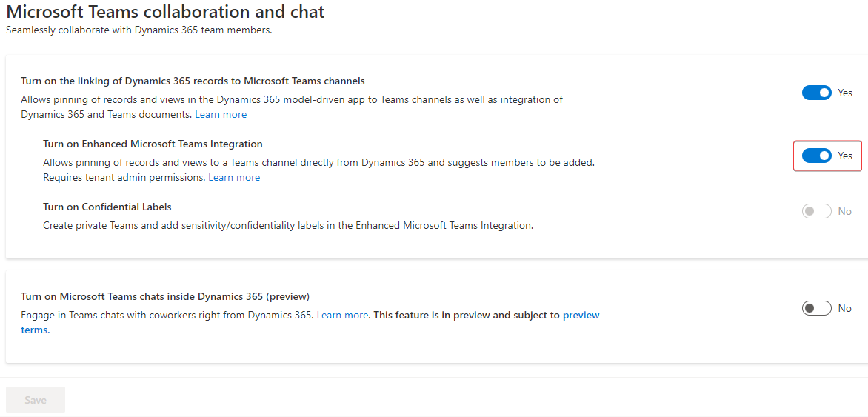Disable linking Dynamics 365 records to Teams channels
This screenshot has height=417, width=868.
pos(816,93)
